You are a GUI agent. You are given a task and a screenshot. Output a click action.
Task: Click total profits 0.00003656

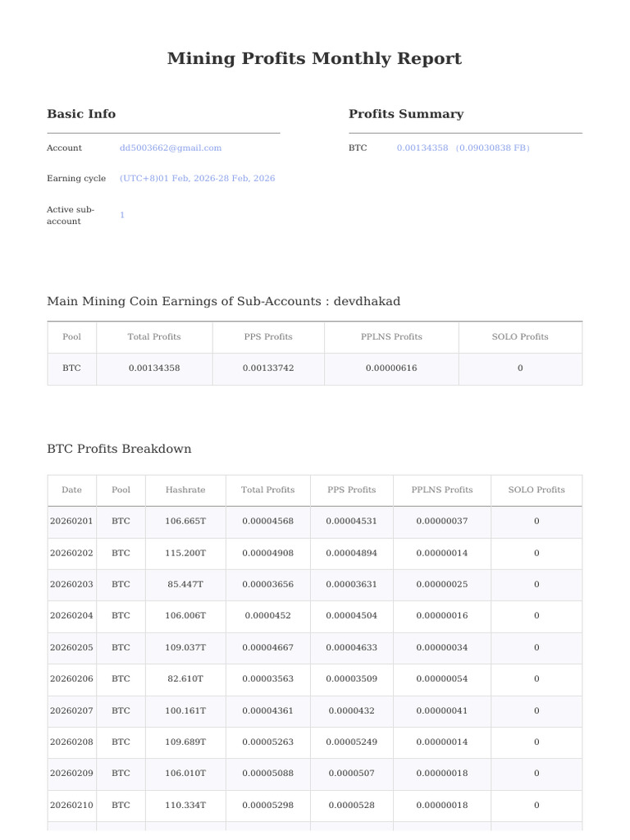click(268, 584)
